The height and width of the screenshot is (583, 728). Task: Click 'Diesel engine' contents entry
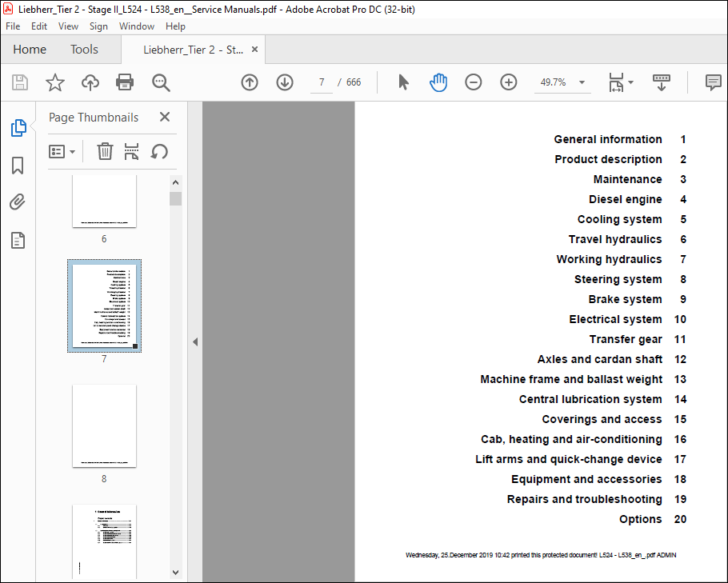click(626, 199)
